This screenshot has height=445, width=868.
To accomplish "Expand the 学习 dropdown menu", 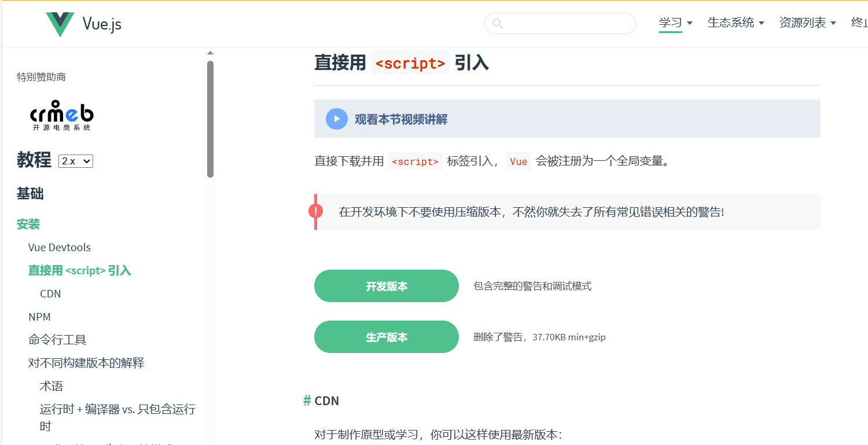I will point(671,22).
